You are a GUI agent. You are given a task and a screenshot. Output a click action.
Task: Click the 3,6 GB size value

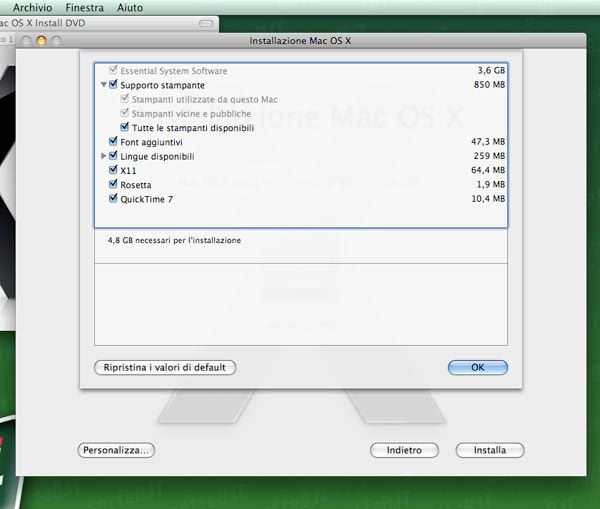pos(491,70)
